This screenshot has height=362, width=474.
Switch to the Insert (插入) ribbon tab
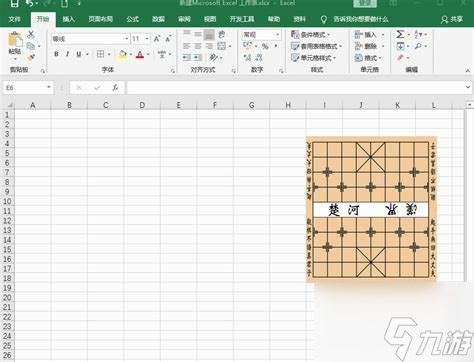click(69, 19)
